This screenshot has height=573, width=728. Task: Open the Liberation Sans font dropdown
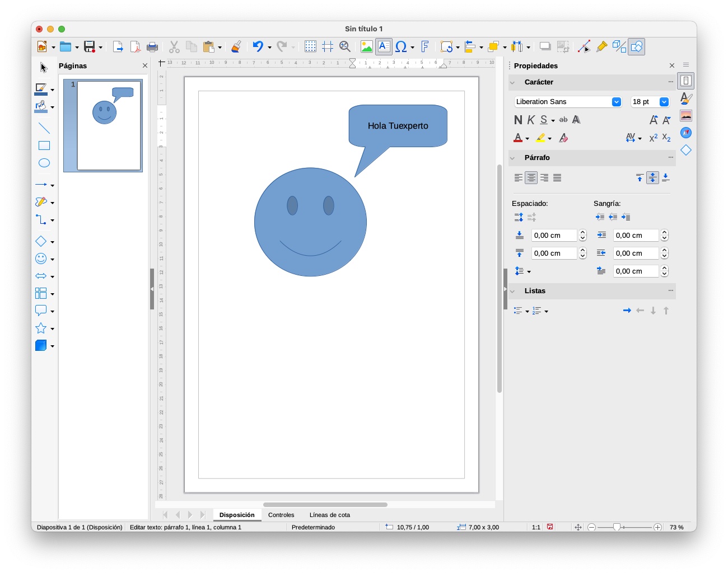[617, 102]
